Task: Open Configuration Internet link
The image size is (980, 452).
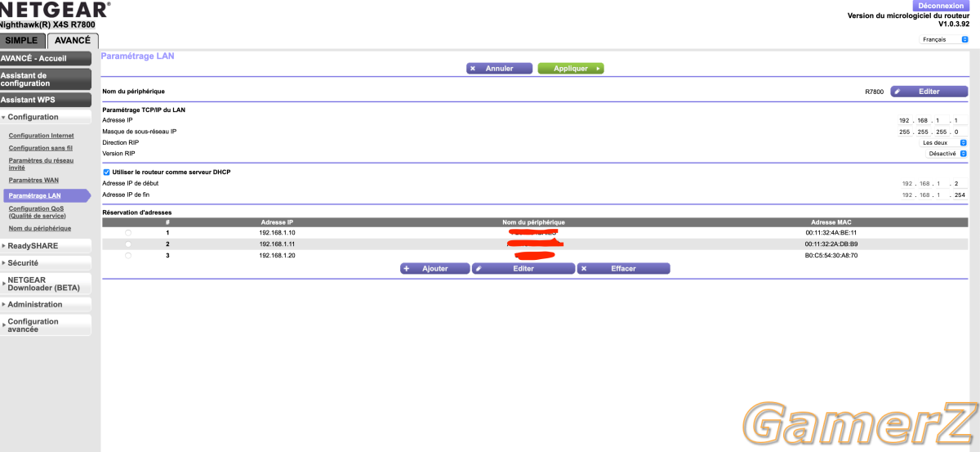Action: click(x=41, y=136)
